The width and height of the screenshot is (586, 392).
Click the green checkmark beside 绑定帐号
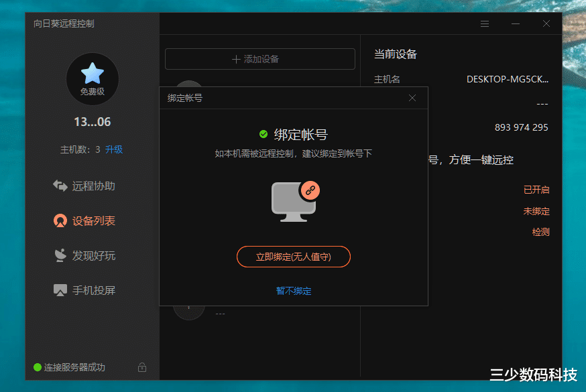pyautogui.click(x=263, y=134)
